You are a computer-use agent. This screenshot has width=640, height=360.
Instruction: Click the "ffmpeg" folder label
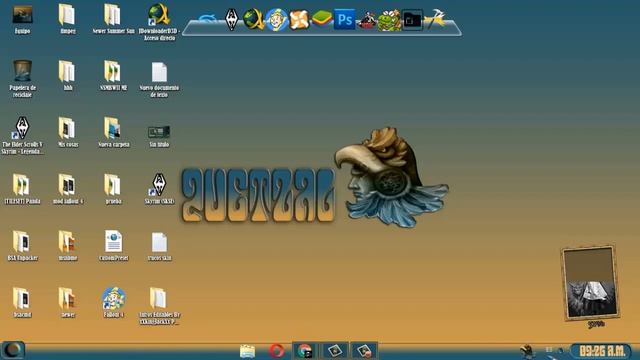tap(68, 31)
